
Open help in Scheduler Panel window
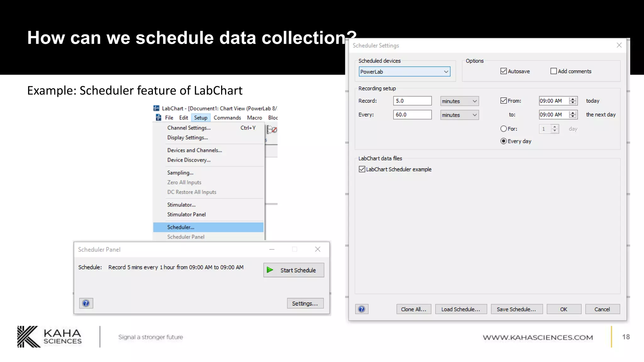click(x=86, y=303)
